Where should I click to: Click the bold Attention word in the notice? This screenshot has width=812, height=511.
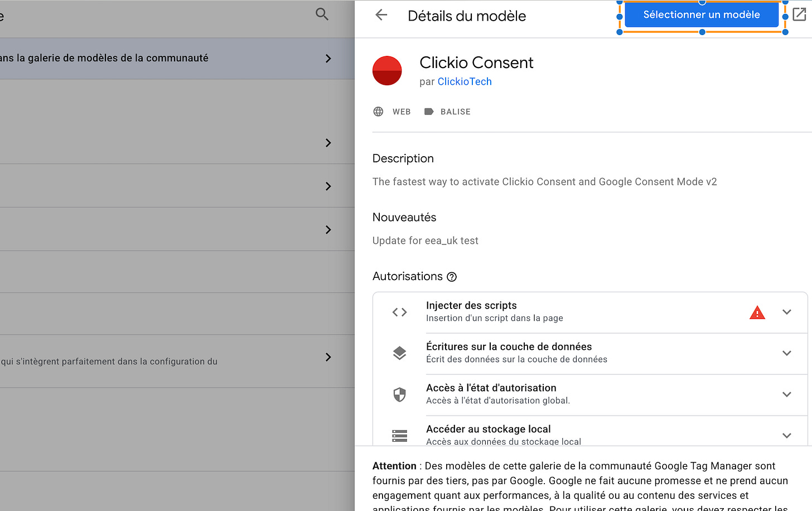tap(394, 466)
